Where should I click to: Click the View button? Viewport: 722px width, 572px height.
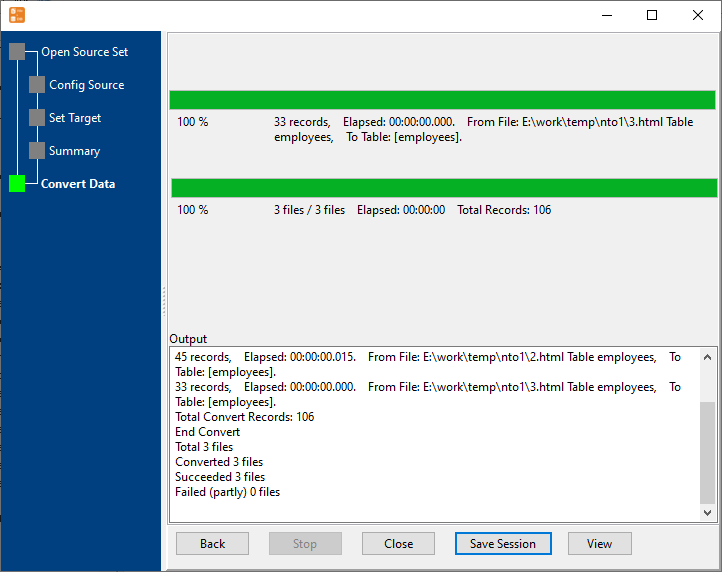599,544
